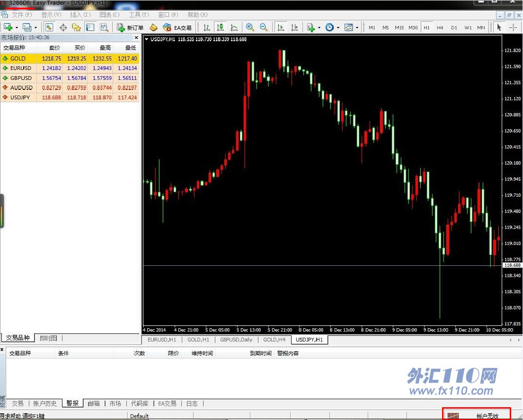Switch chart to line chart style
Screen dimensions: 523x420
click(x=234, y=27)
